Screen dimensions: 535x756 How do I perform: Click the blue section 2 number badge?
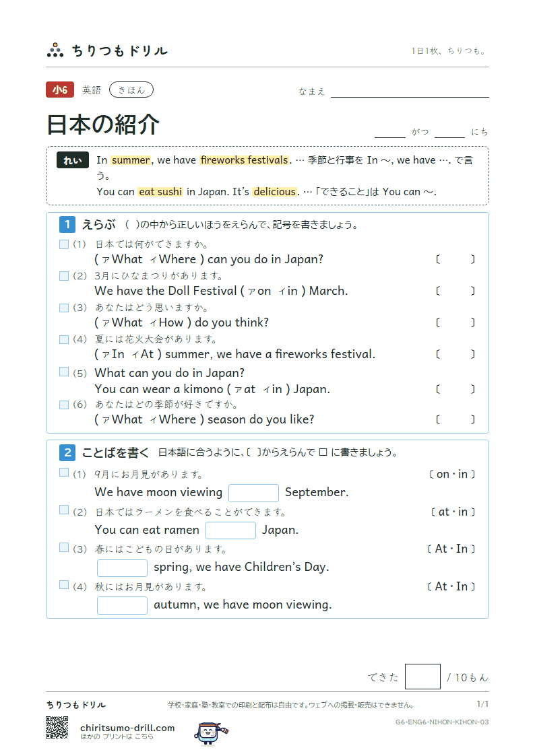tap(67, 452)
